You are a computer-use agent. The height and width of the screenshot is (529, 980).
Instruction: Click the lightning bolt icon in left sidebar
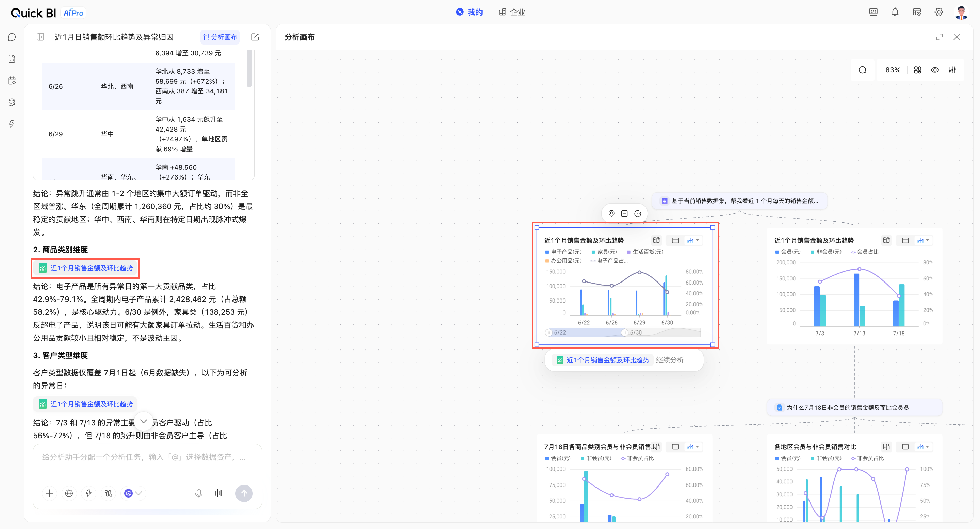(12, 124)
